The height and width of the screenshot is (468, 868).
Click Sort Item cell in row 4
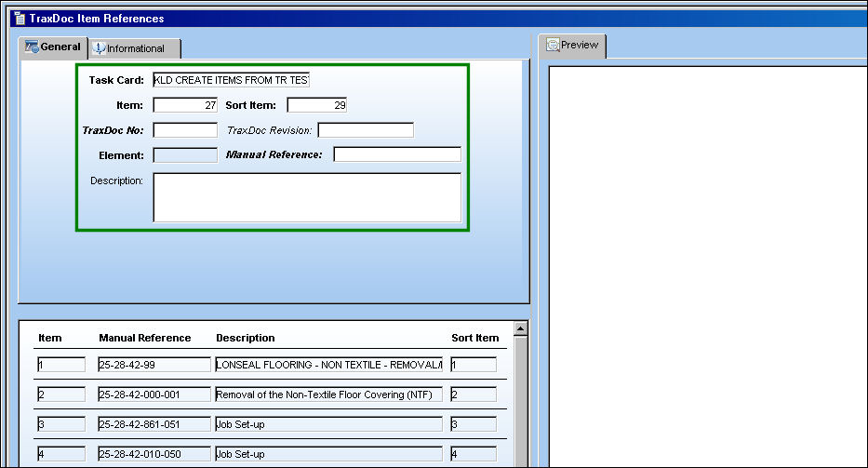[x=474, y=454]
